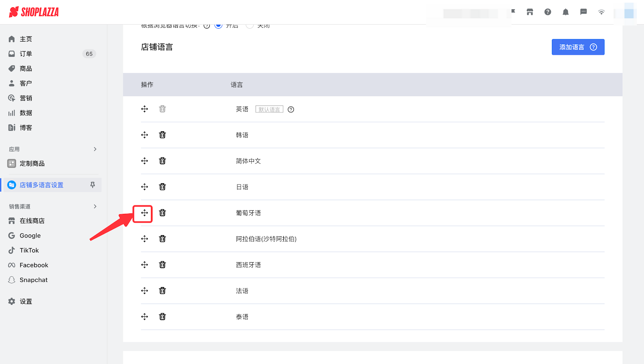Open 设置 from the sidebar
The image size is (644, 364).
25,301
